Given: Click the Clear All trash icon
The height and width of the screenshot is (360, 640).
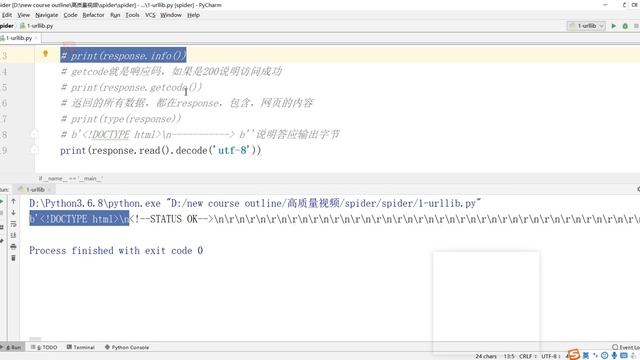Looking at the screenshot, I should (13, 258).
